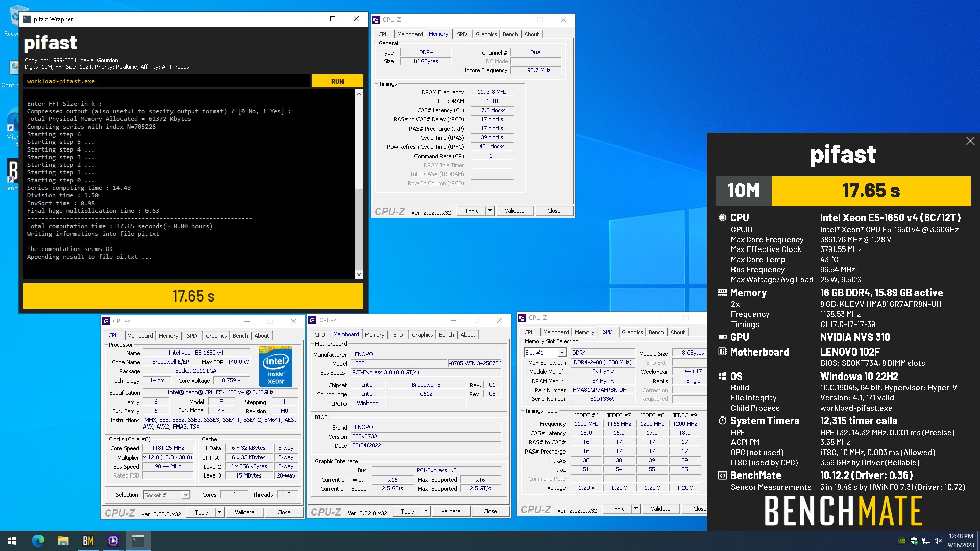Image resolution: width=980 pixels, height=551 pixels.
Task: Click Close button in CPU-Z Mainboard window
Action: point(490,511)
